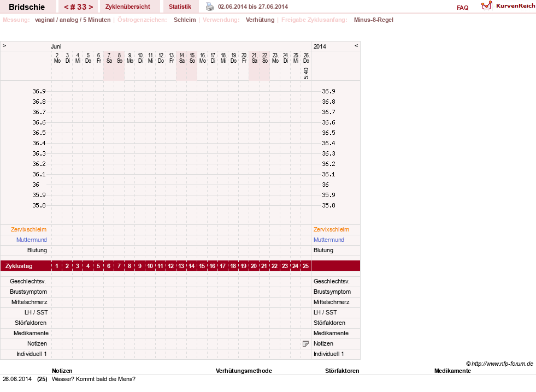Click the 26.06.2014 note date
The height and width of the screenshot is (392, 536).
click(x=17, y=379)
